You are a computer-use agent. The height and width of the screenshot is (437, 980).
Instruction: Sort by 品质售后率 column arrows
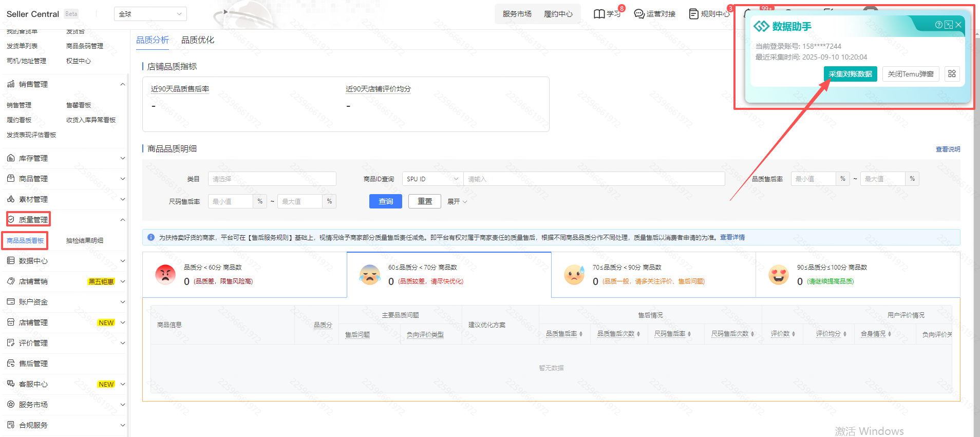click(581, 334)
